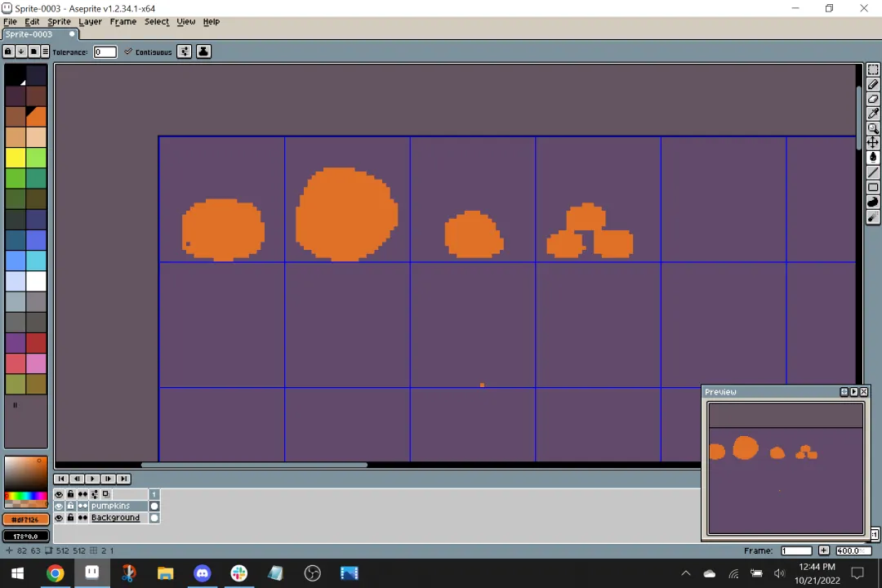
Task: Select the Pencil tool
Action: (x=872, y=84)
